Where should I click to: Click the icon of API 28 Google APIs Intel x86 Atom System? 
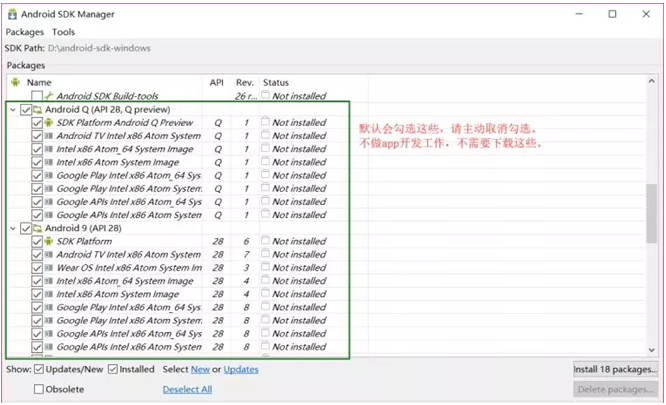(x=49, y=347)
